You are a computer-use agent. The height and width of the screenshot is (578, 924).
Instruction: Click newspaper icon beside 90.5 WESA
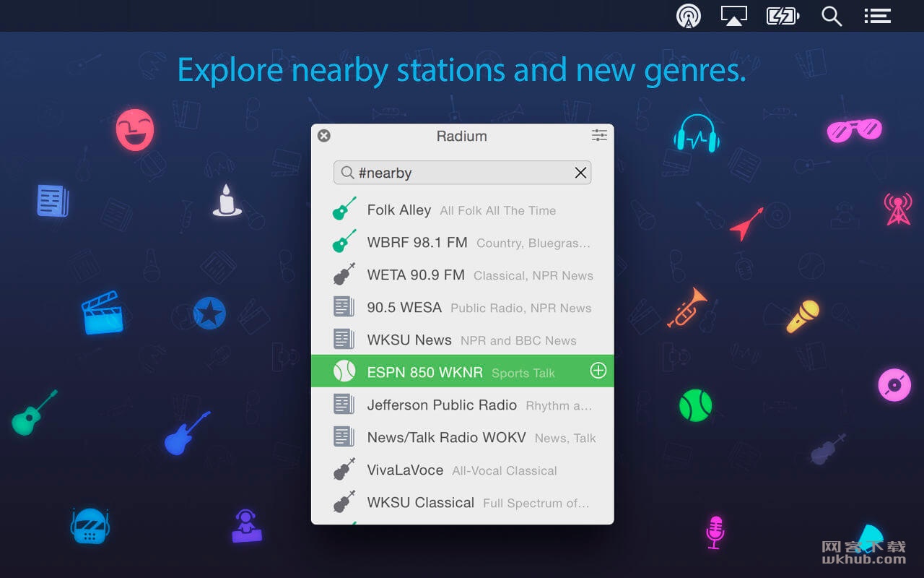point(344,306)
